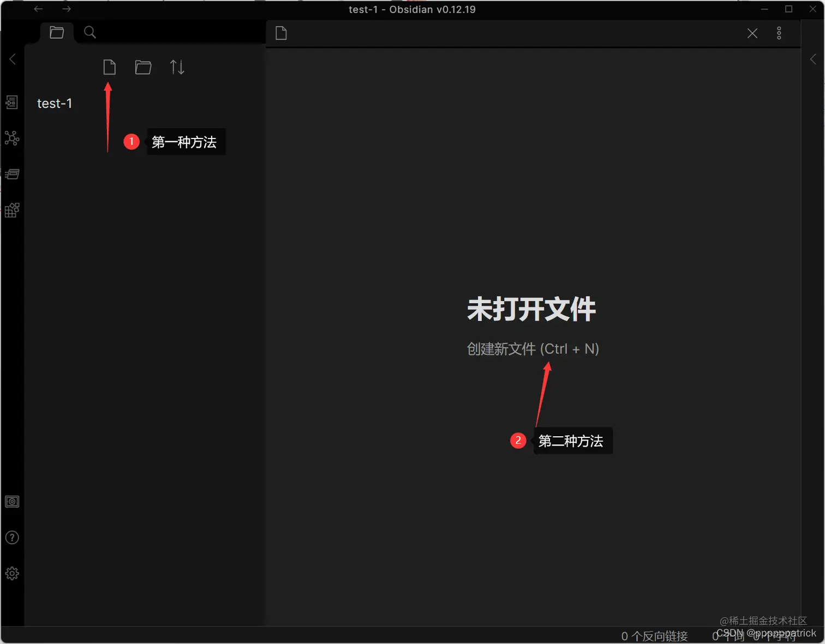Click the 0 个反向链接 status bar item
825x644 pixels.
(654, 636)
